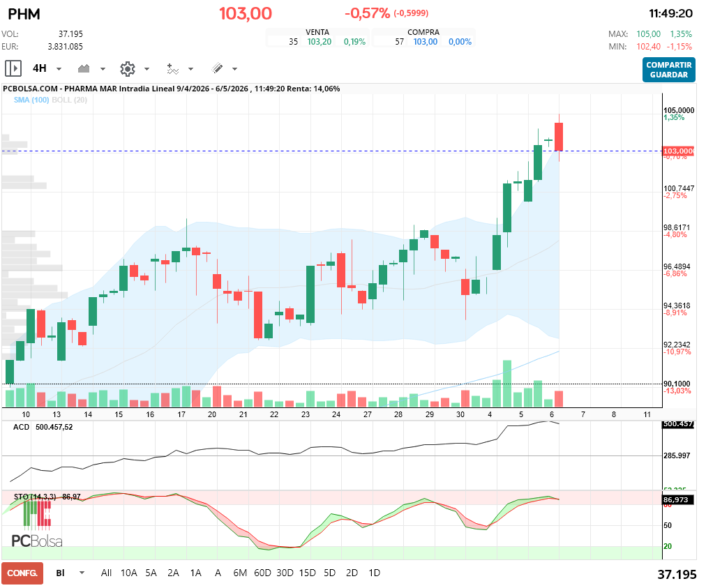Toggle the BOLL (20) indicator label

pos(69,100)
